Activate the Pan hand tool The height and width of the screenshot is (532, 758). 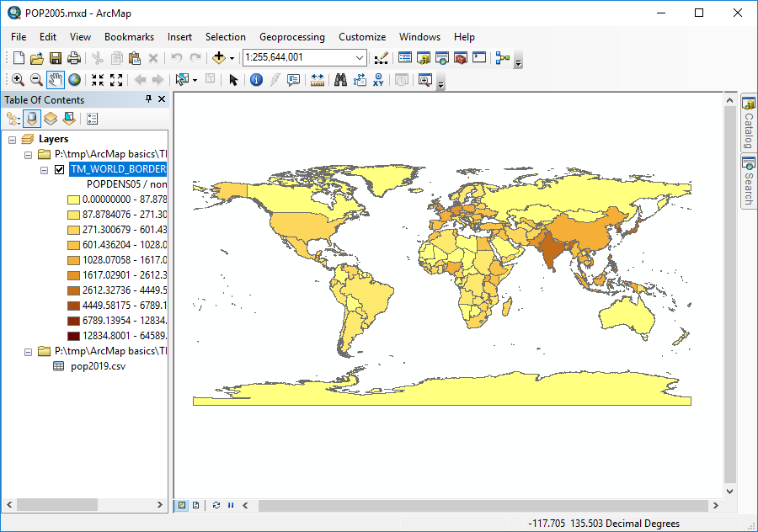55,79
